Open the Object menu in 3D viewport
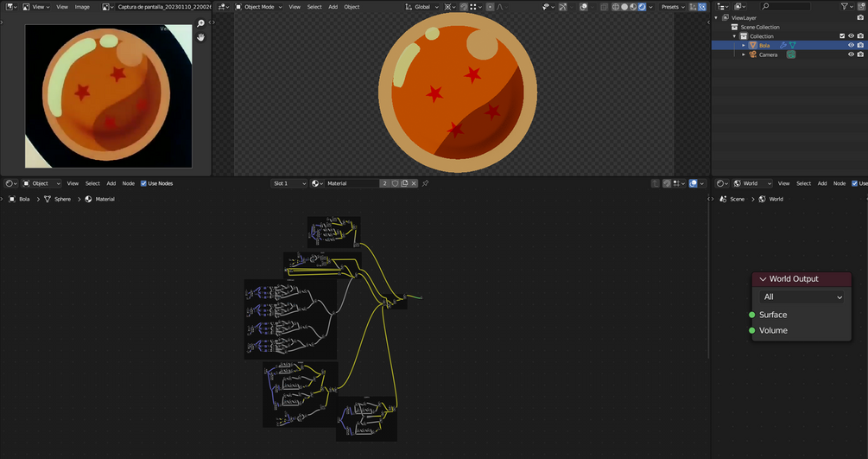This screenshot has height=459, width=868. (x=352, y=7)
